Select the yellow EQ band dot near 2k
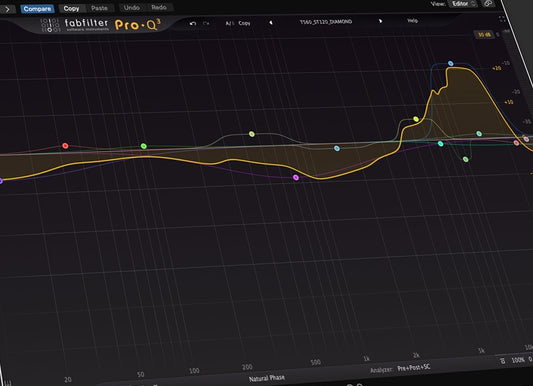Viewport: 533px width, 386px height. click(416, 119)
